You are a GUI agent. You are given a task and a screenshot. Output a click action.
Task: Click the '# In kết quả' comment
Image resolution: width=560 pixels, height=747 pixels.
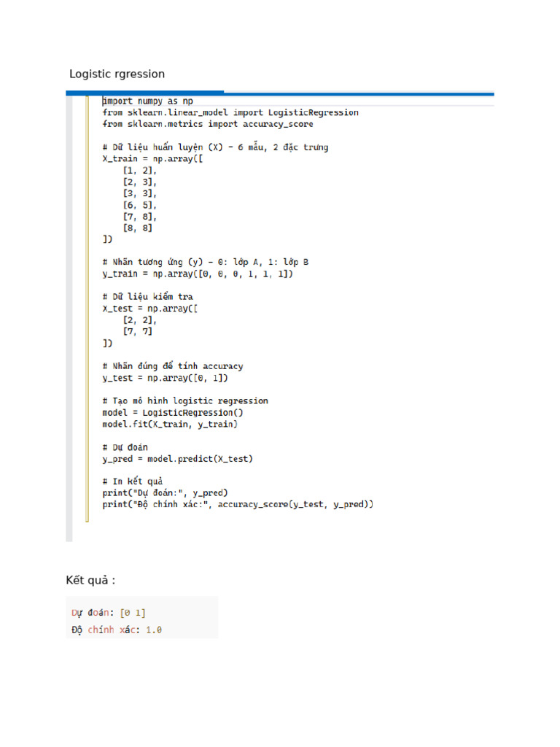[x=133, y=481]
